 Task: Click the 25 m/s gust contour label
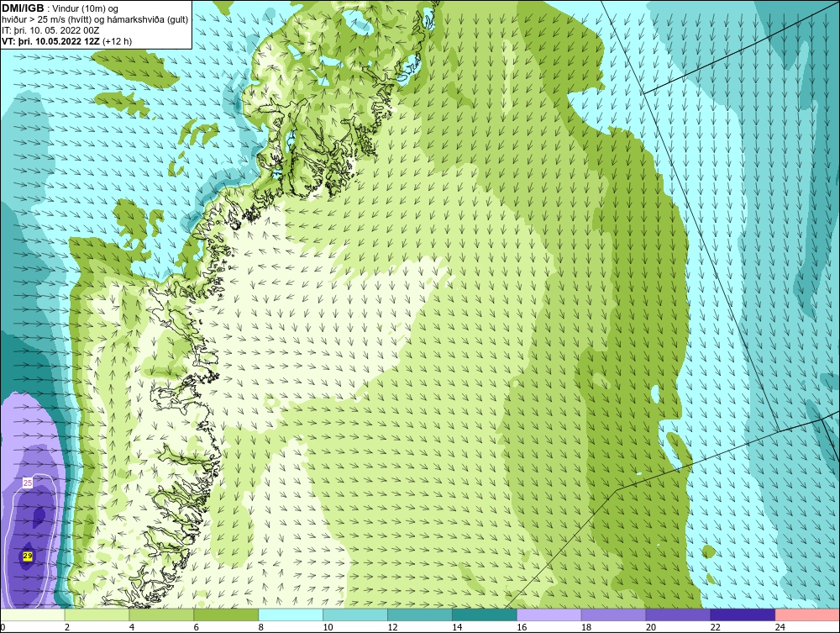click(28, 483)
